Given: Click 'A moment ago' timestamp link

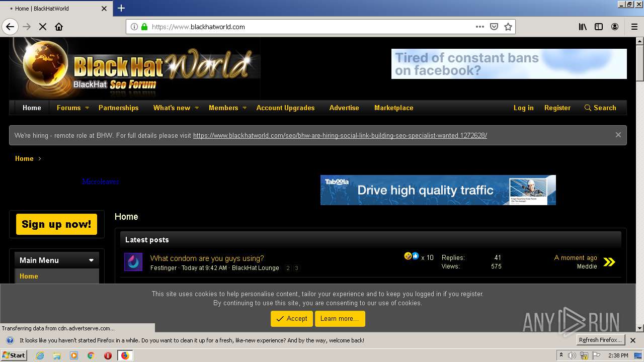Looking at the screenshot, I should tap(576, 257).
